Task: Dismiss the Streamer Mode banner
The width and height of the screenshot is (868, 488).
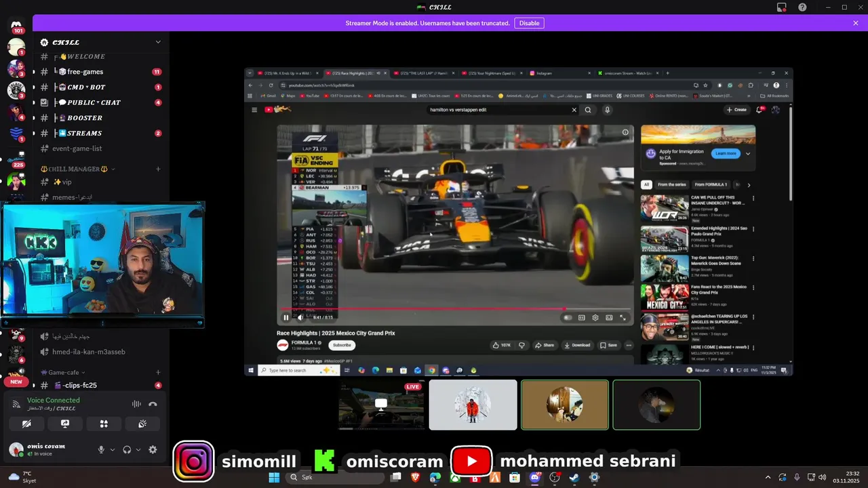Action: tap(856, 23)
